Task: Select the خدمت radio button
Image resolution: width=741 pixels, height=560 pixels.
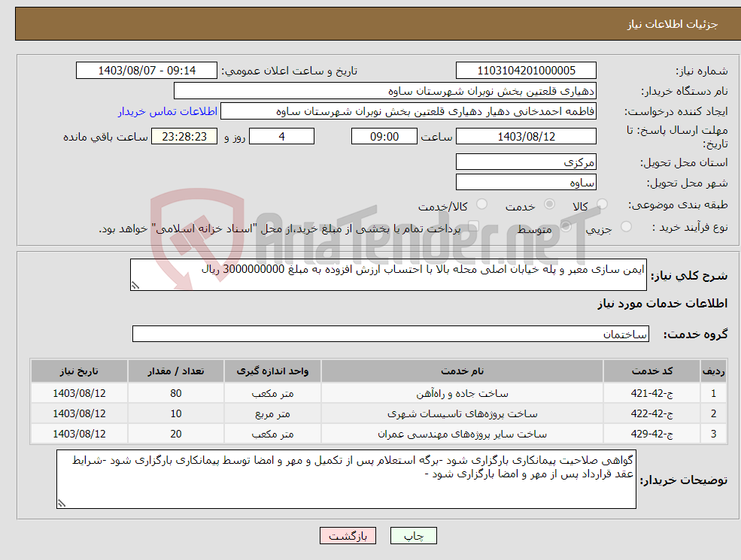Action: pos(549,204)
